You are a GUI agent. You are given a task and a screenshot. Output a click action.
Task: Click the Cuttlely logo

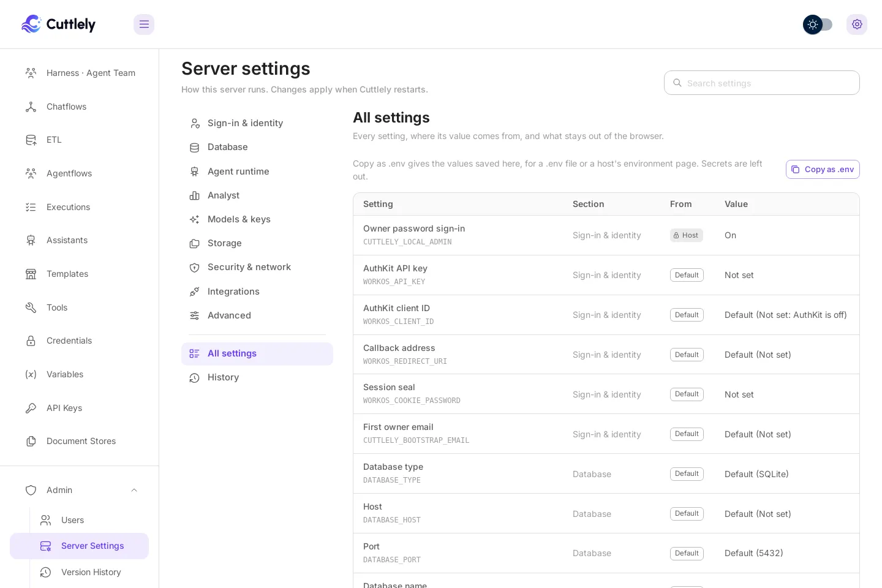tap(58, 24)
